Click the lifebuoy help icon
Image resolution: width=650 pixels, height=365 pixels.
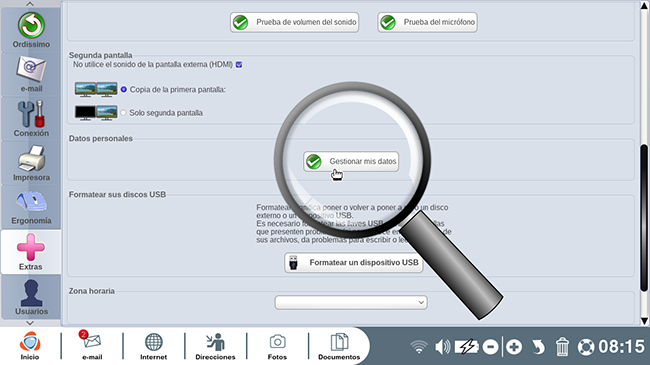tap(586, 347)
